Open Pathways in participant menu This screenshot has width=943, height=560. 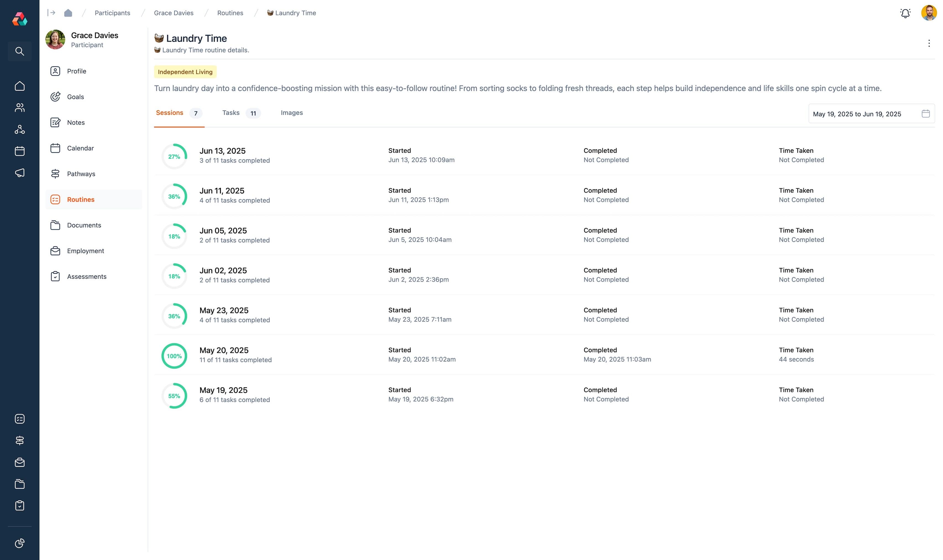(81, 174)
